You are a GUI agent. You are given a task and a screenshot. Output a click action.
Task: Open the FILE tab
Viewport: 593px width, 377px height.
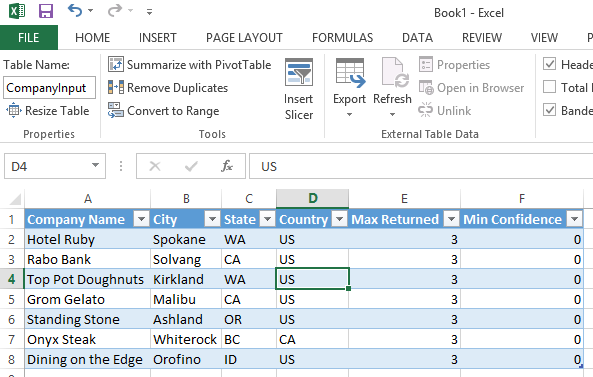(29, 37)
